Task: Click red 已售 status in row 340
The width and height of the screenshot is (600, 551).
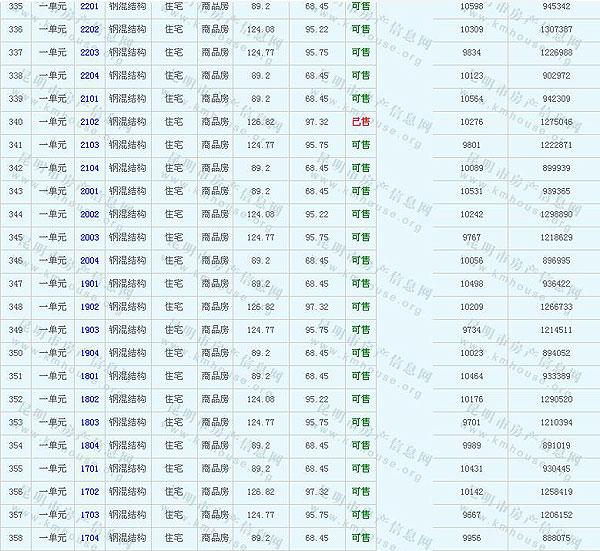Action: [360, 122]
